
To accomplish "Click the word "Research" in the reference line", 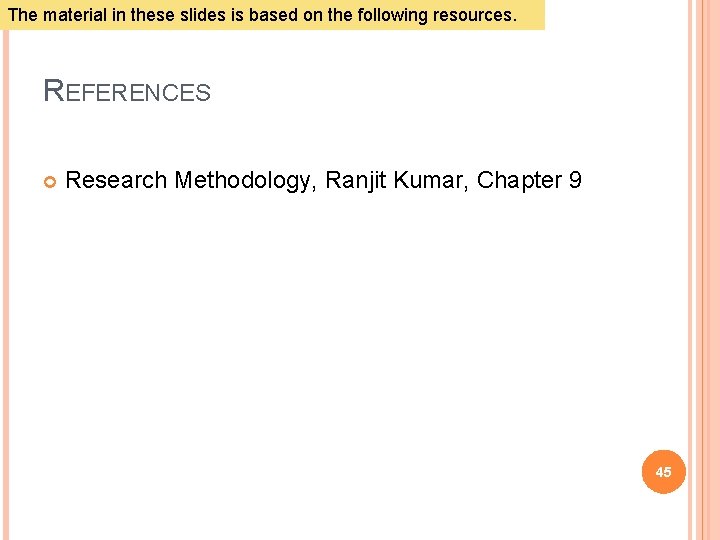I will tap(116, 180).
